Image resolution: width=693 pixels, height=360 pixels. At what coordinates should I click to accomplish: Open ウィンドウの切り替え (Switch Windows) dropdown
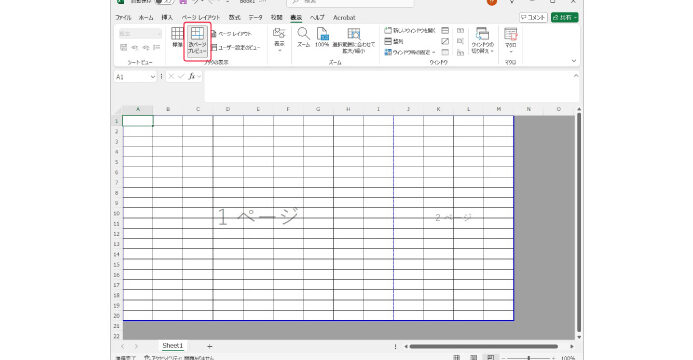pyautogui.click(x=483, y=40)
